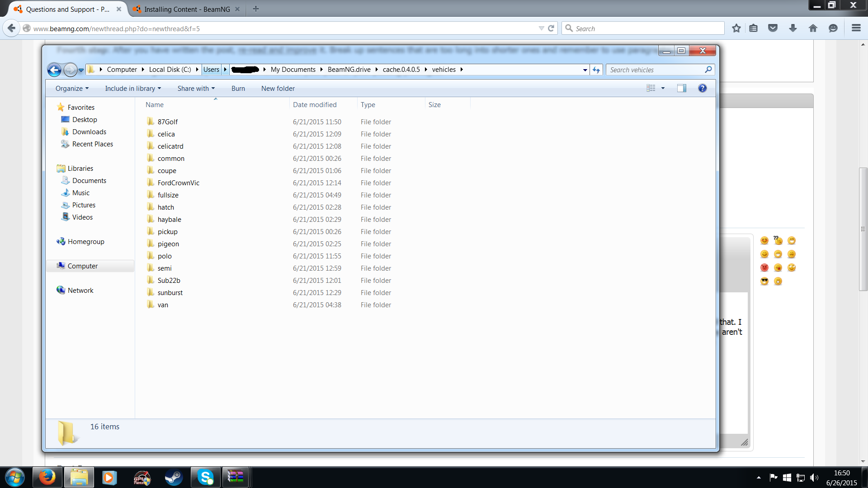Open Skype from the taskbar
This screenshot has width=868, height=488.
(205, 477)
